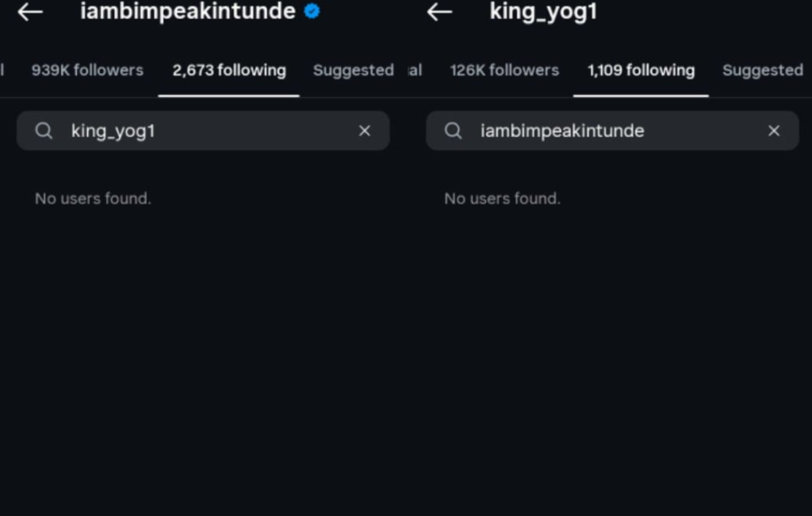The width and height of the screenshot is (812, 516).
Task: Open the partially hidden tab before 126K followers
Action: click(416, 71)
